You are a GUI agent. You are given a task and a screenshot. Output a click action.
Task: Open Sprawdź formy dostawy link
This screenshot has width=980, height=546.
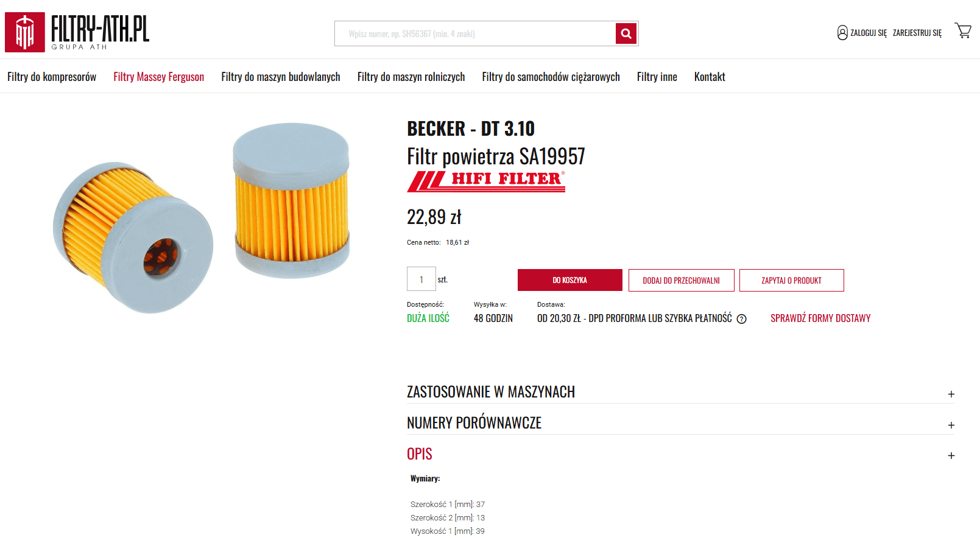click(x=820, y=318)
